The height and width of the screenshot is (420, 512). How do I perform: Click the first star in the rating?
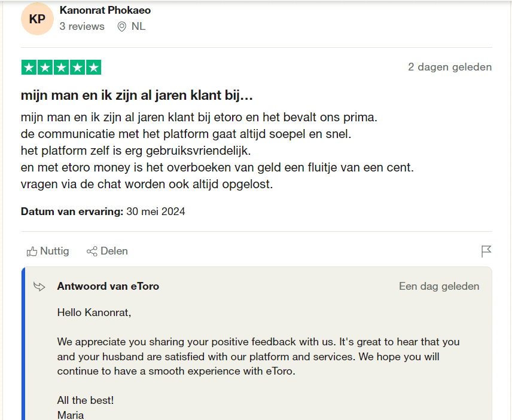[29, 68]
